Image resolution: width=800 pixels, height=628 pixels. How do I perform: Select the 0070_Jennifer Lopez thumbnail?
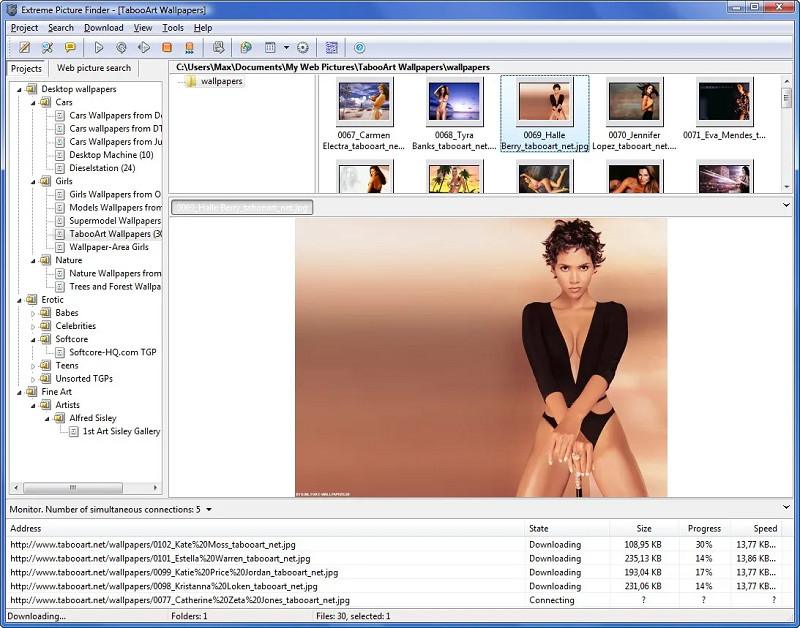[633, 104]
